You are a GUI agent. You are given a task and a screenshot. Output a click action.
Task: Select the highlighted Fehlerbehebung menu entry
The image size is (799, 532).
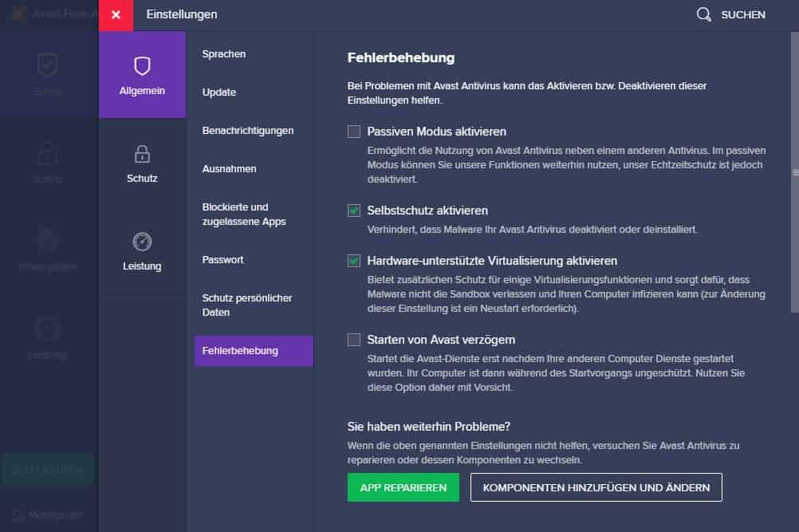pyautogui.click(x=254, y=351)
